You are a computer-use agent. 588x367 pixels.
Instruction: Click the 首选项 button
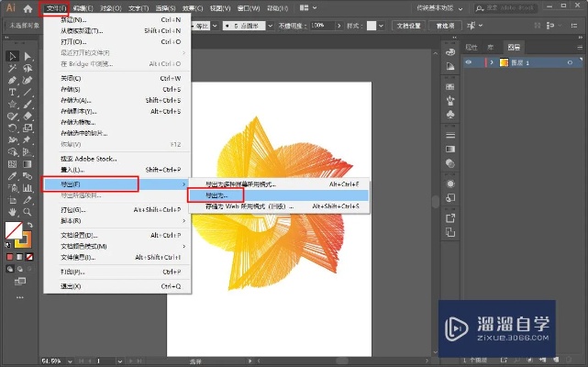pyautogui.click(x=445, y=26)
